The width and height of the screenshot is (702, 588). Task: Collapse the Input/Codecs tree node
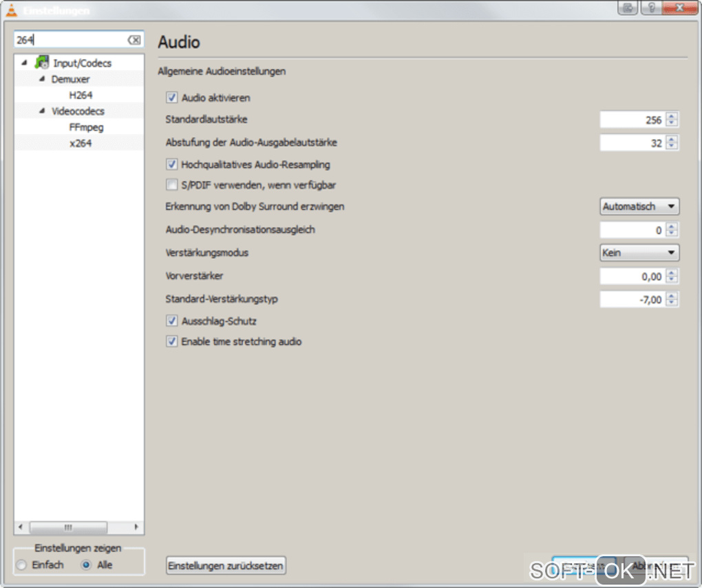click(x=25, y=63)
